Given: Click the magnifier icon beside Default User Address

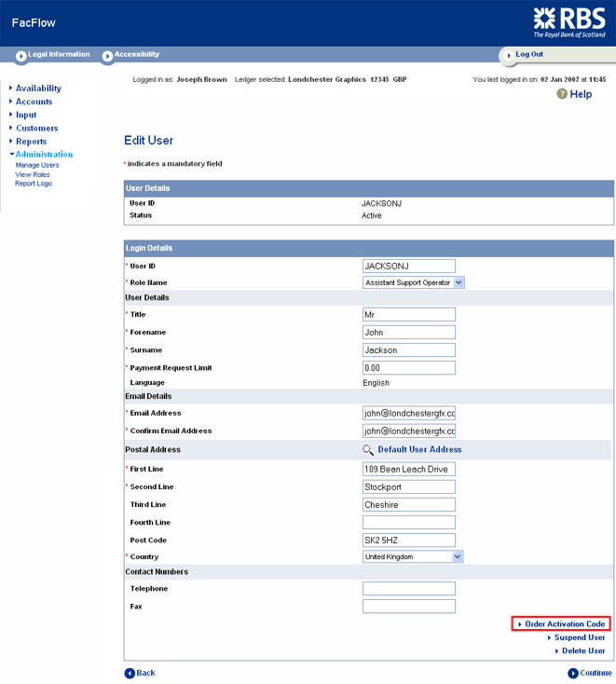Looking at the screenshot, I should pyautogui.click(x=368, y=449).
